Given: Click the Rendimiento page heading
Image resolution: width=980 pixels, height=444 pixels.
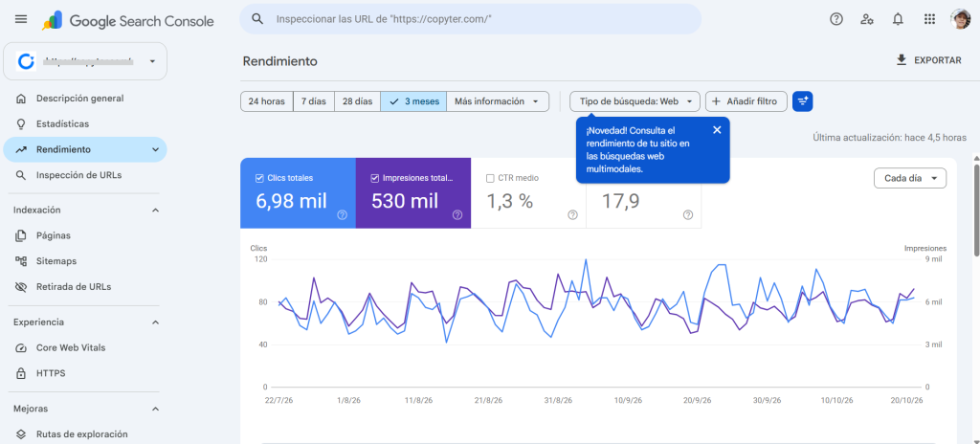Looking at the screenshot, I should pos(280,61).
